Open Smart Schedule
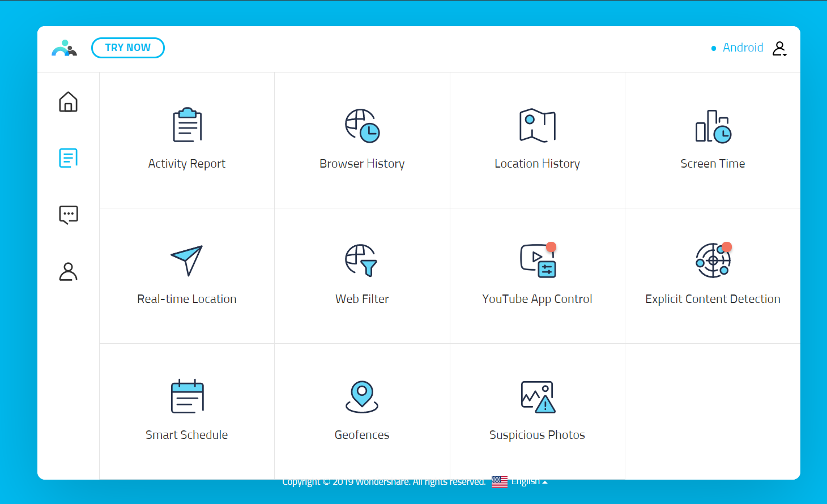 (187, 412)
